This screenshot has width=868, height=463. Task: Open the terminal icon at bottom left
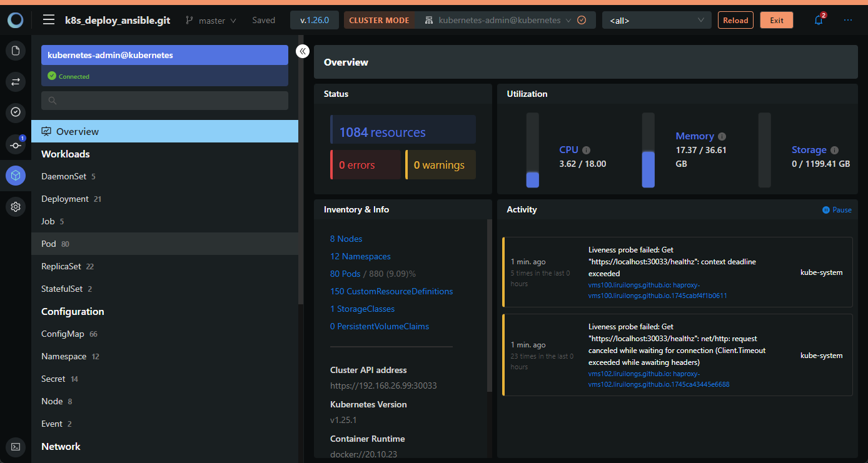pos(16,447)
